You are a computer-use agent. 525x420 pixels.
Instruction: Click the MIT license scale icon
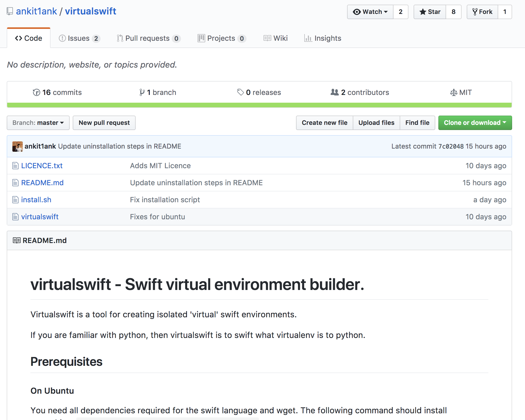453,92
